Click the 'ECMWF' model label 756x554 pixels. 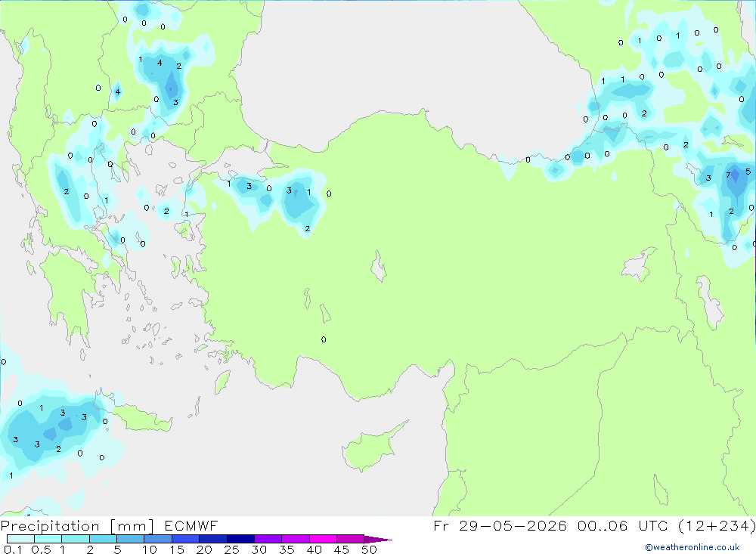(191, 526)
